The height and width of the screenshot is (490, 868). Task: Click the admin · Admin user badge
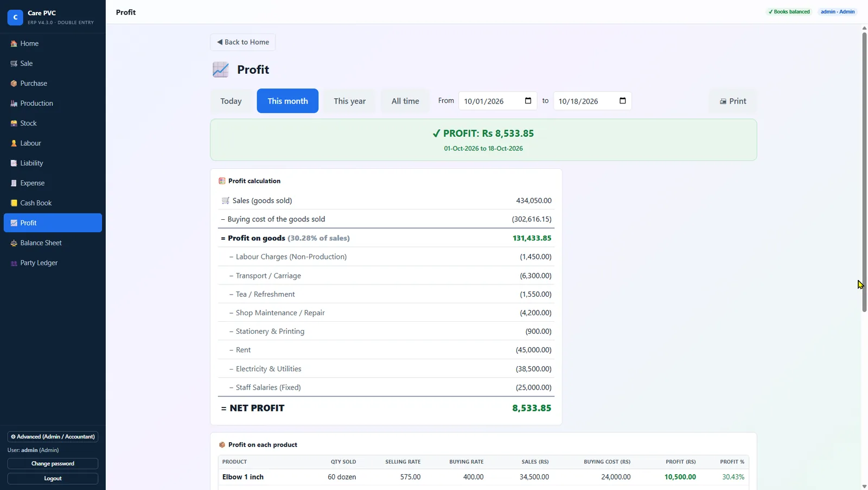tap(838, 12)
